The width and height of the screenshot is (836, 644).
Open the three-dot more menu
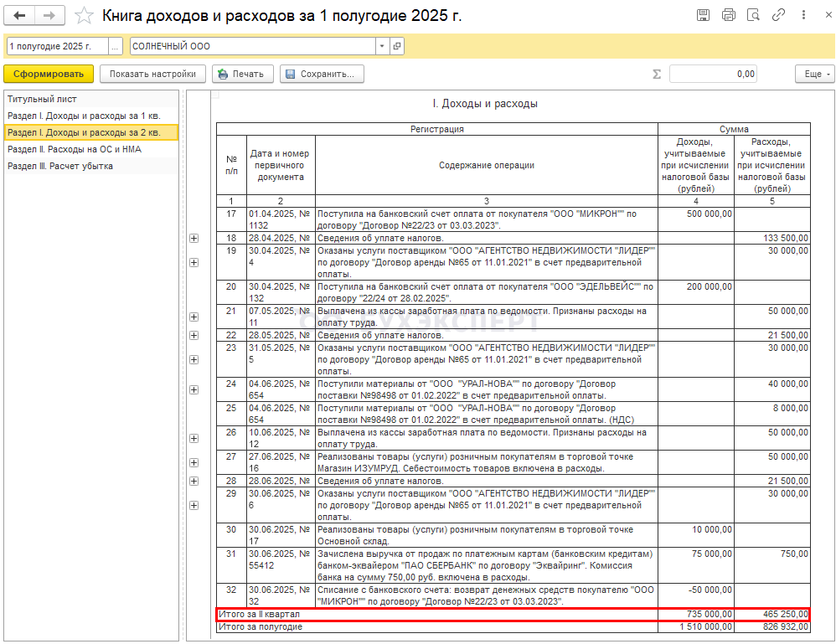pos(803,15)
